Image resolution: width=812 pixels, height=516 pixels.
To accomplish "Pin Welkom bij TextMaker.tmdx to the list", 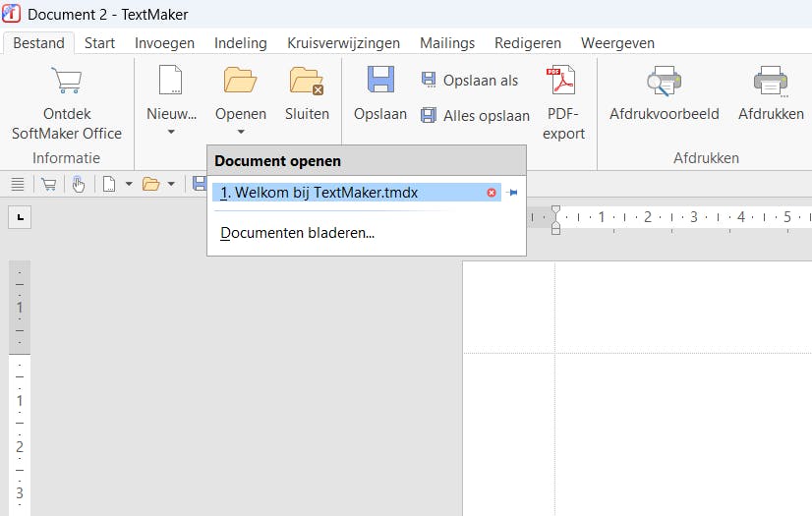I will tap(511, 193).
